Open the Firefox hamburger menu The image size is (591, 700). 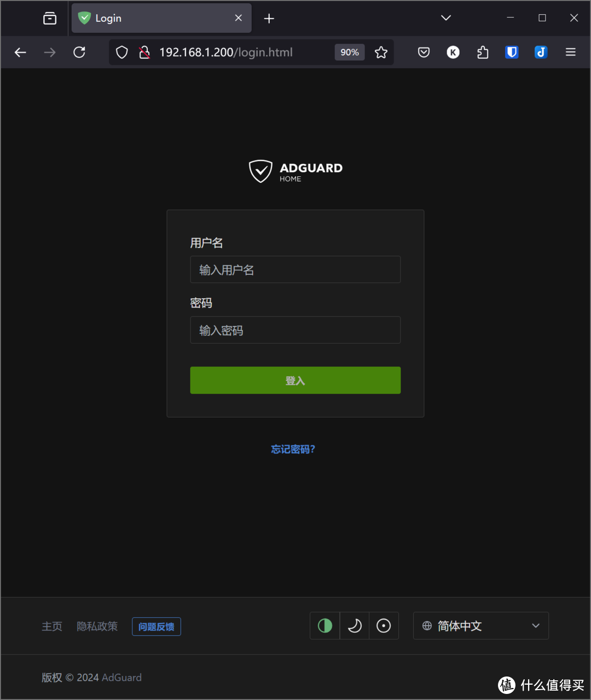[570, 52]
